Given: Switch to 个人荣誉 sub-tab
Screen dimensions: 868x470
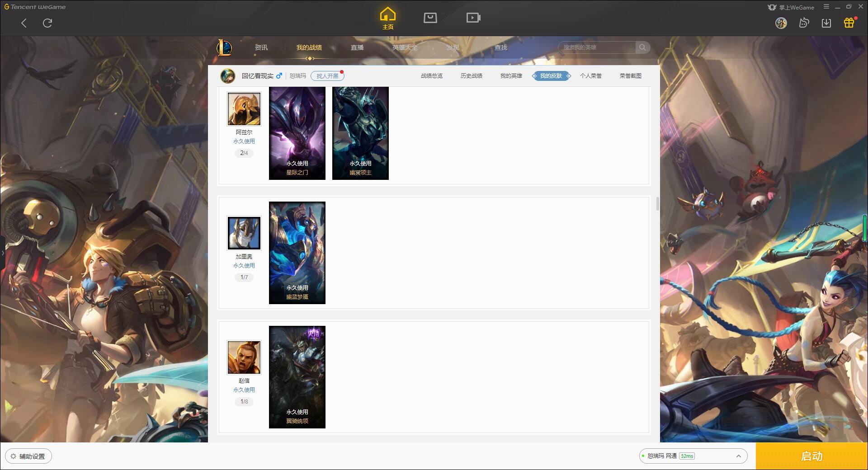Looking at the screenshot, I should pos(591,76).
